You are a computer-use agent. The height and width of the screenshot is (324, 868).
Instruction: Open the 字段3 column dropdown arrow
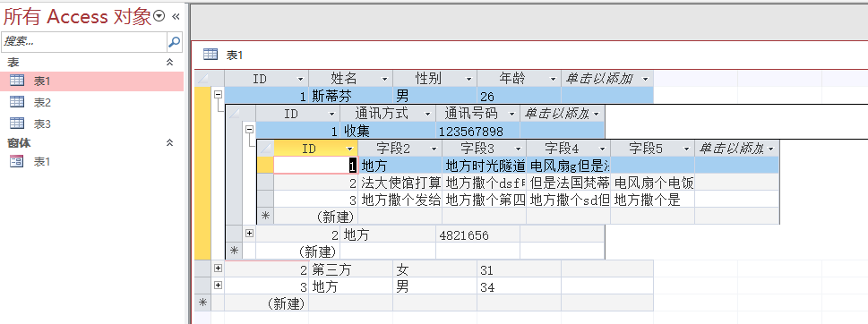518,149
